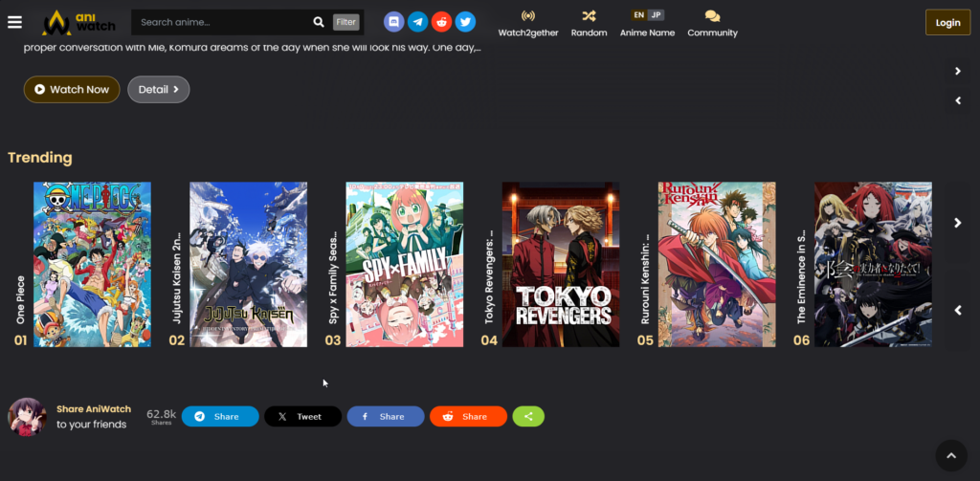
Task: Click the 'Spy x Family Seas...' vertical title
Action: click(x=333, y=278)
